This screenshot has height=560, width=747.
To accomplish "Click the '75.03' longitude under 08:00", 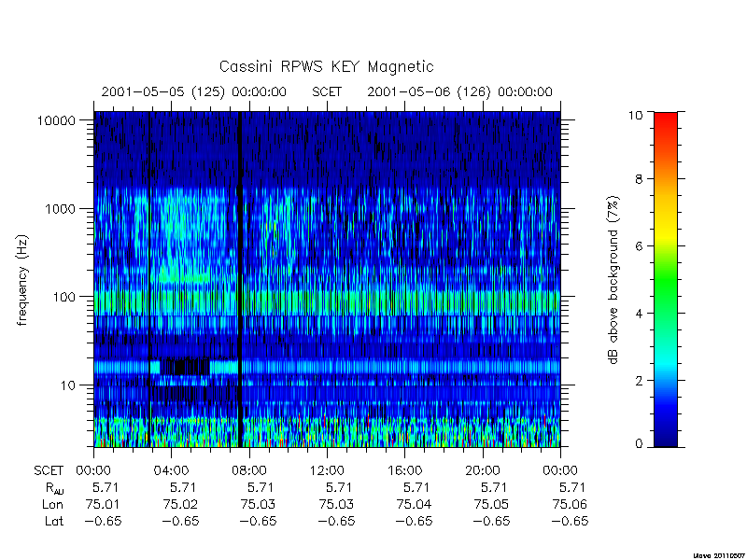I will (259, 504).
